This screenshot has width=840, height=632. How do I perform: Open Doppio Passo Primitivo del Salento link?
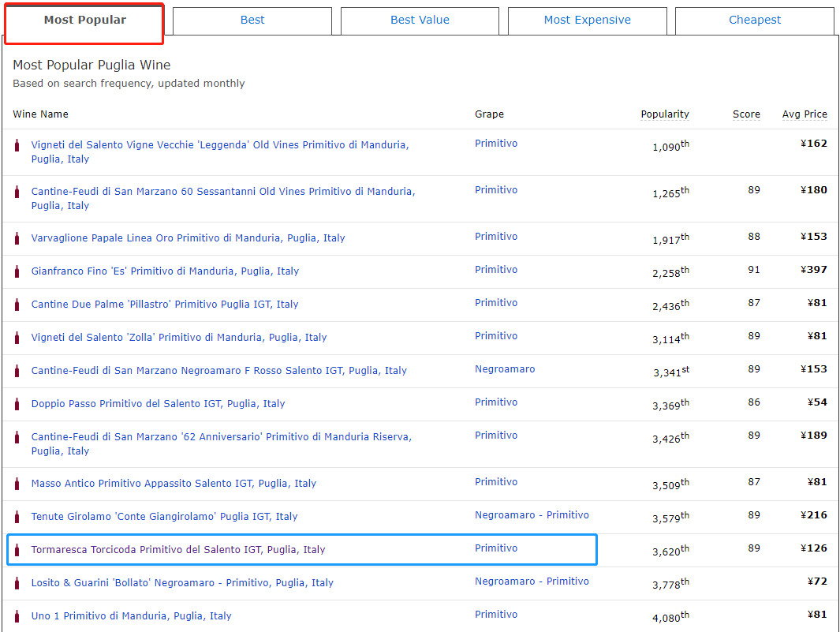click(x=158, y=404)
